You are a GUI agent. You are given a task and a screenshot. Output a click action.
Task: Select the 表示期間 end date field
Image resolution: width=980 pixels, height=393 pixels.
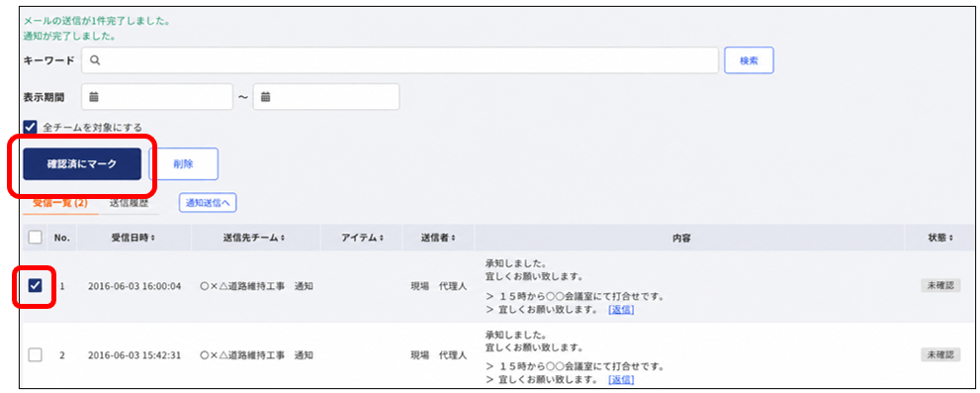pos(326,97)
